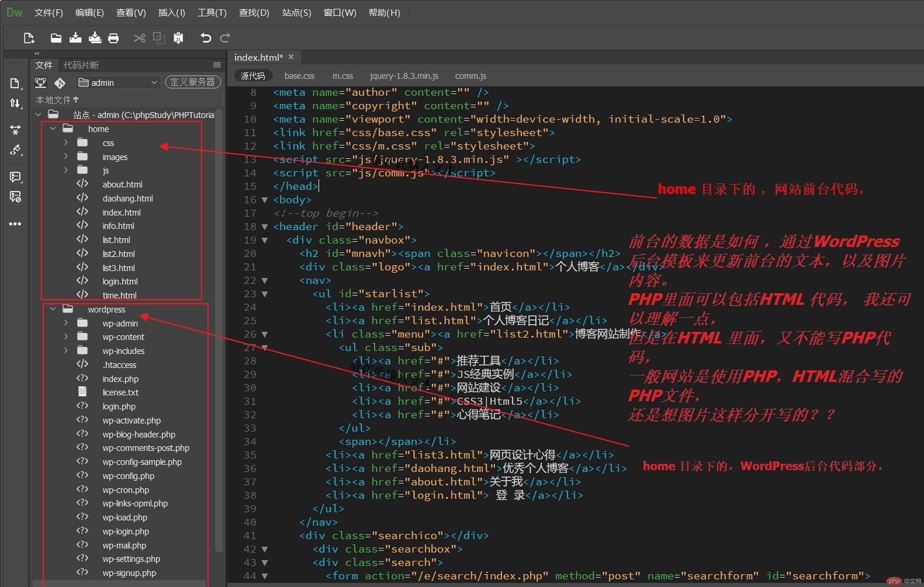The image size is (924, 587).
Task: Click the three-dots more tools icon
Action: click(15, 224)
